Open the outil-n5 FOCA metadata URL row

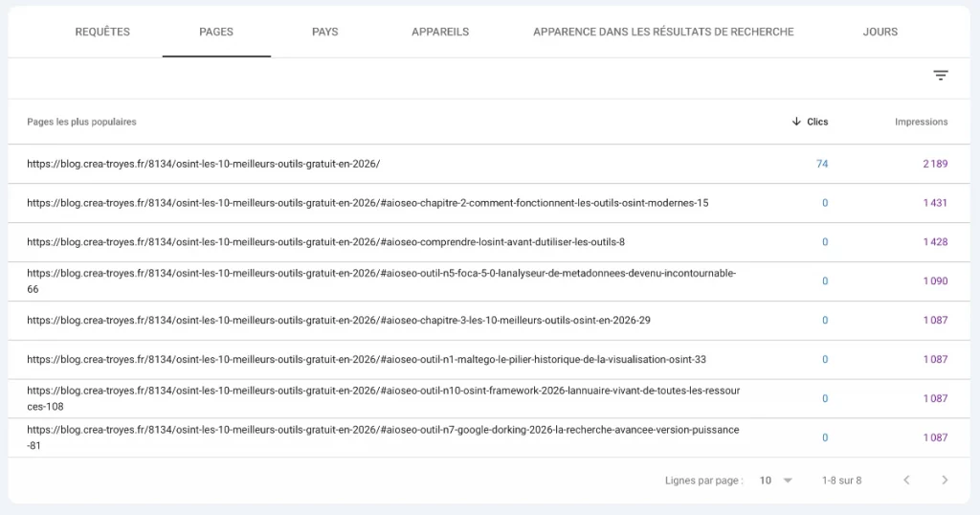click(x=381, y=280)
